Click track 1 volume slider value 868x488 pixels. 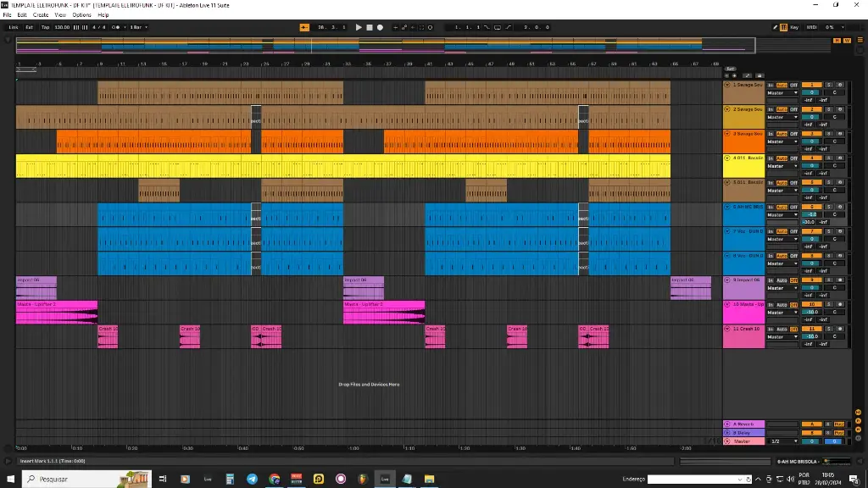coord(811,92)
